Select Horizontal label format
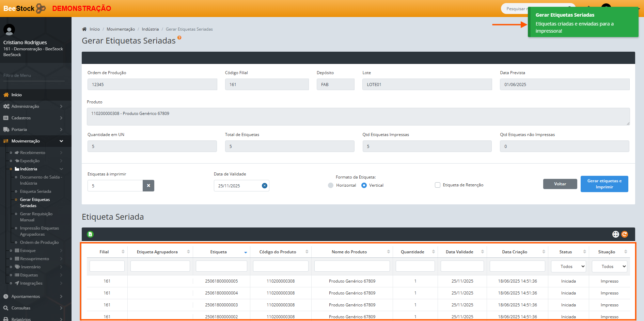Image resolution: width=644 pixels, height=321 pixels. coord(331,185)
